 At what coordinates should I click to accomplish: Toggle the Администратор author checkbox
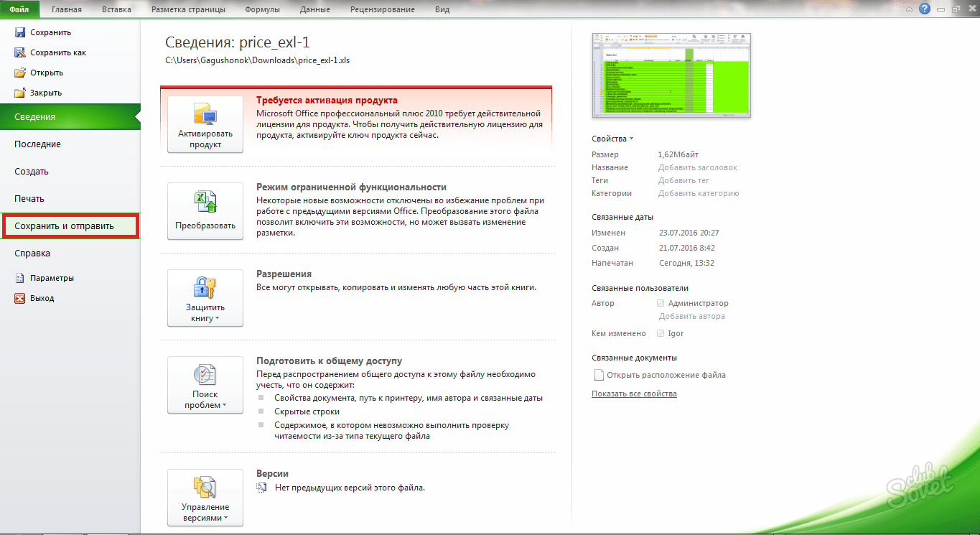click(661, 303)
